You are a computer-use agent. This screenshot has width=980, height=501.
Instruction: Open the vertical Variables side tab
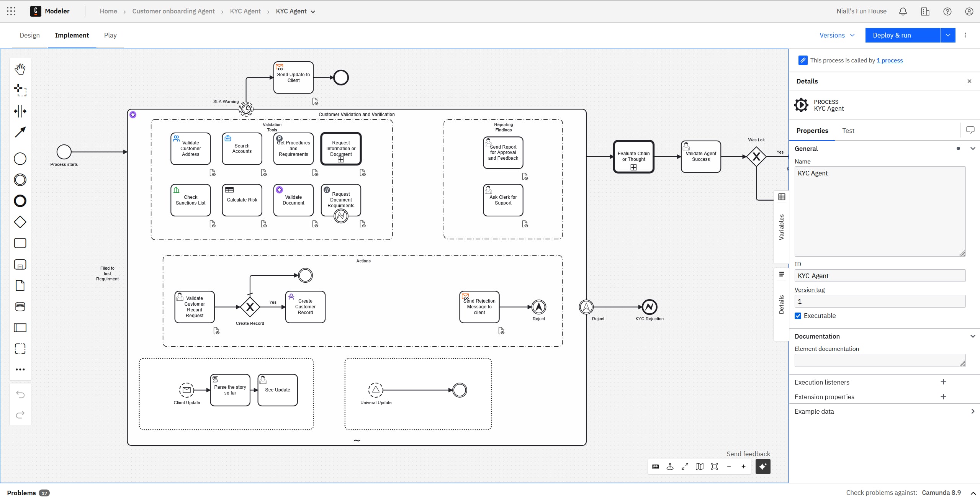[781, 227]
